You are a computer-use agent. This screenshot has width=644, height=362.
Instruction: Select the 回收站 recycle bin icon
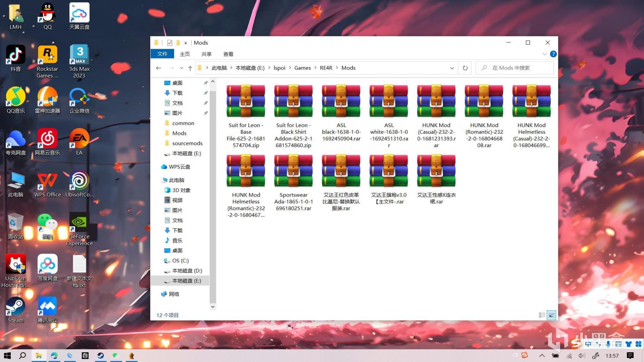(x=16, y=226)
